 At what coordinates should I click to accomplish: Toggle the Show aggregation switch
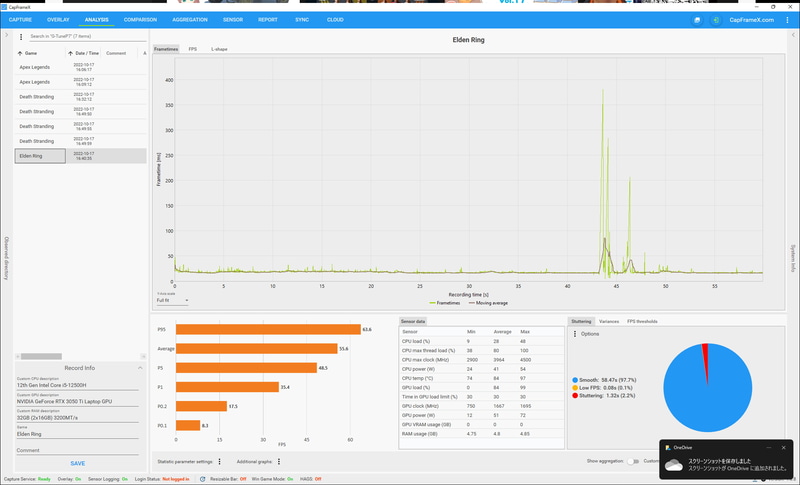[633, 461]
